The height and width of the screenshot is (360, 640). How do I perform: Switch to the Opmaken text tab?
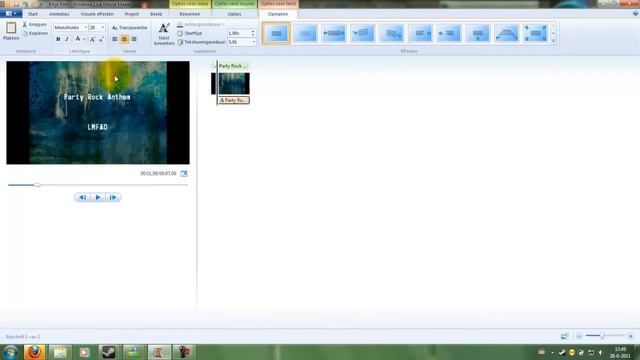pyautogui.click(x=278, y=14)
